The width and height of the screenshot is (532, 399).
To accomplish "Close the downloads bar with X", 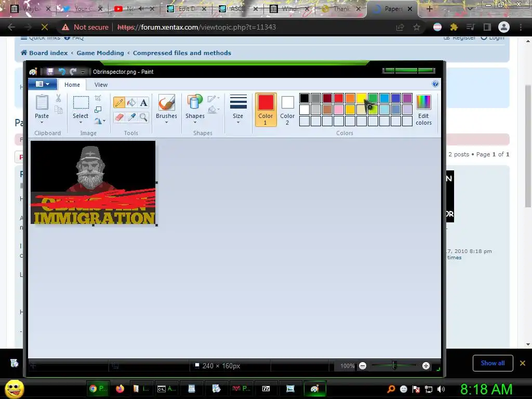I will pos(523,363).
